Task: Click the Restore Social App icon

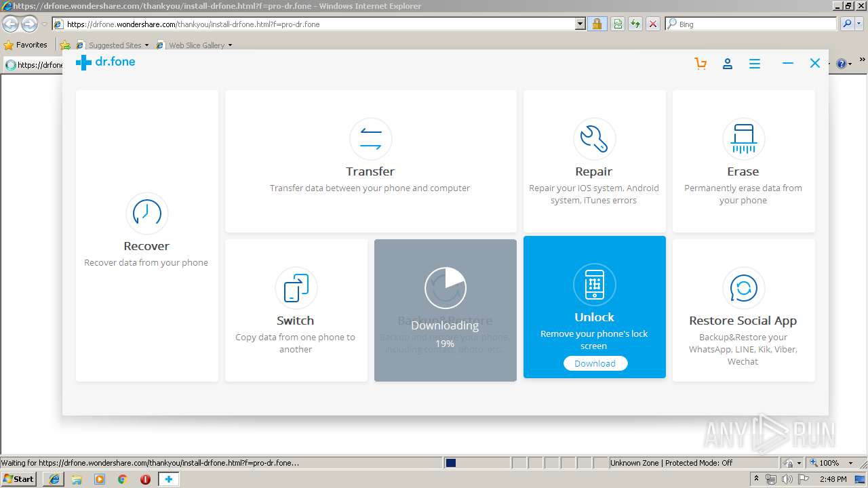Action: click(743, 287)
